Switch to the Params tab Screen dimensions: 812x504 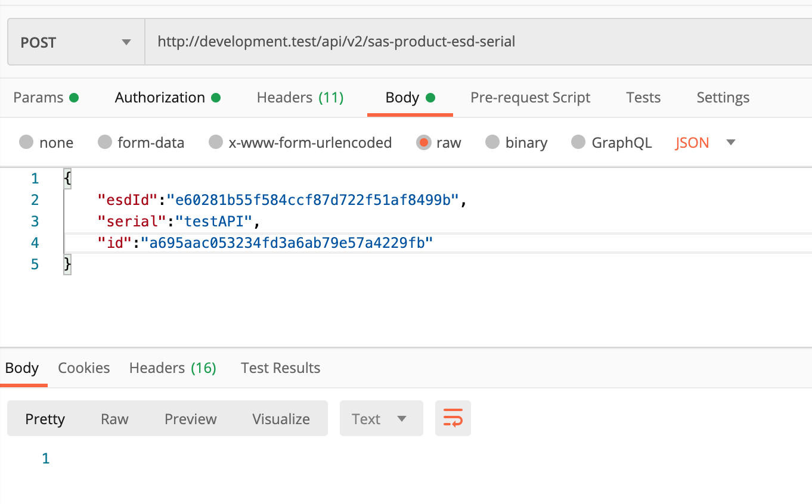pos(45,98)
